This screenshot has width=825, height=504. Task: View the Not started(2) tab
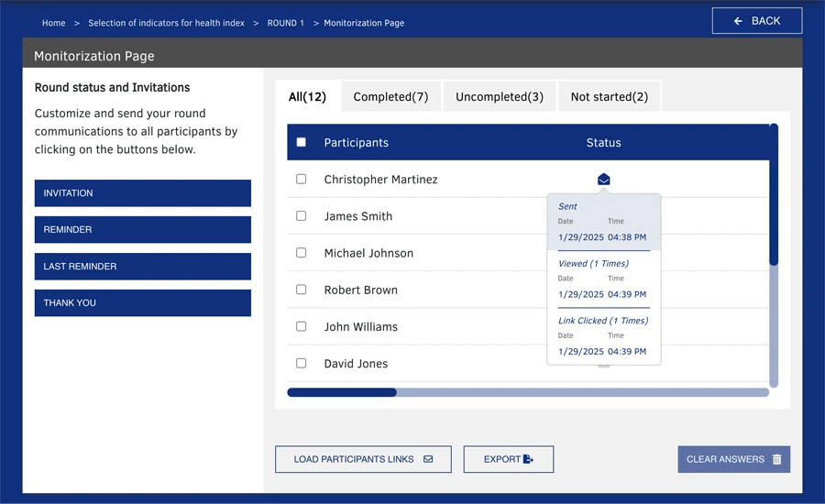pos(610,96)
